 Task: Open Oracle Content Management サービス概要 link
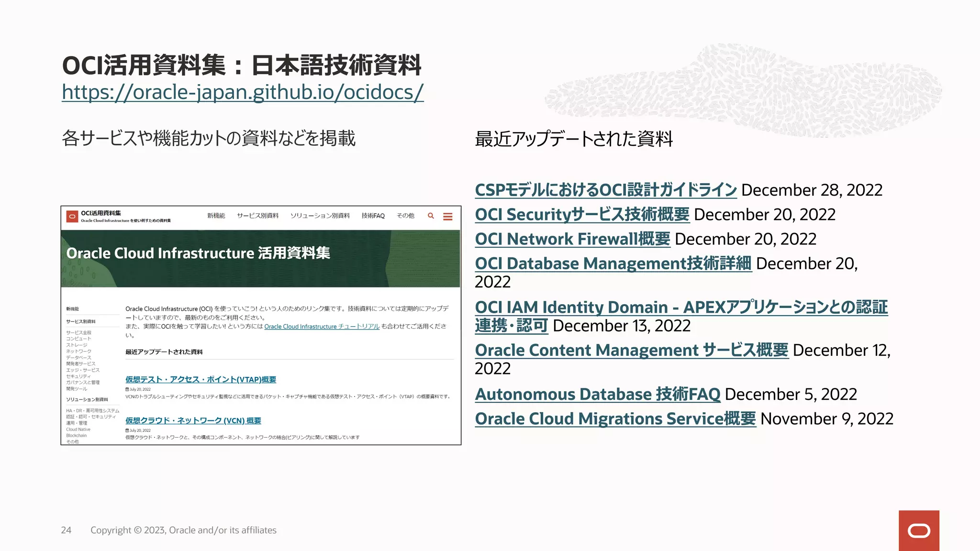point(632,350)
